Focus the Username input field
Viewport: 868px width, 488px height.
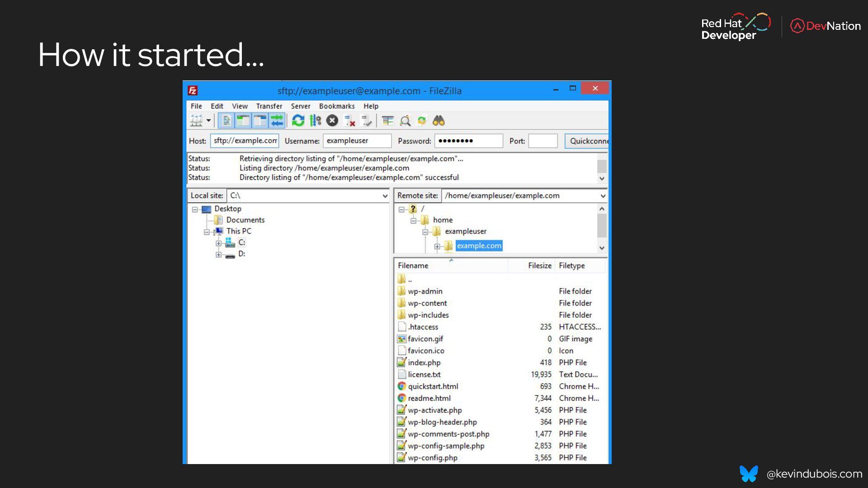[x=357, y=141]
